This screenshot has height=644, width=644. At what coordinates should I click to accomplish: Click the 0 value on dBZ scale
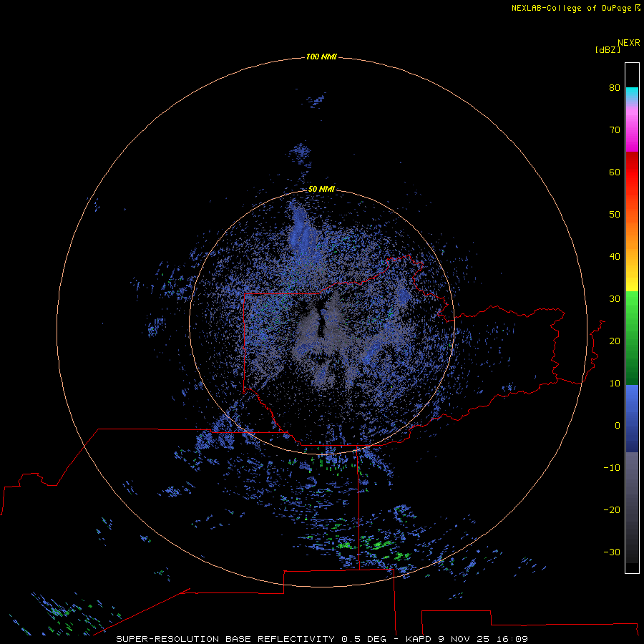click(618, 426)
